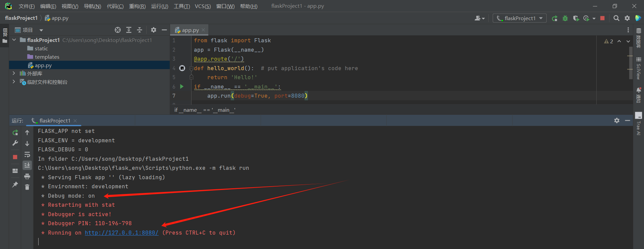
Task: Pin the run tab
Action: [15, 185]
